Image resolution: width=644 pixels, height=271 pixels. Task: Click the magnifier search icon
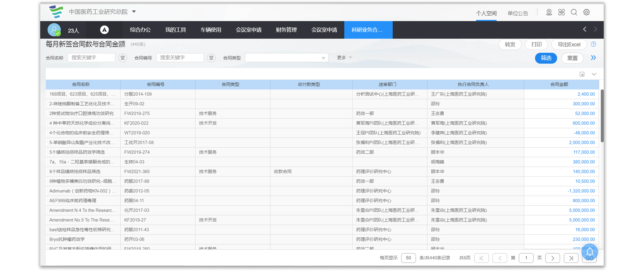click(574, 12)
